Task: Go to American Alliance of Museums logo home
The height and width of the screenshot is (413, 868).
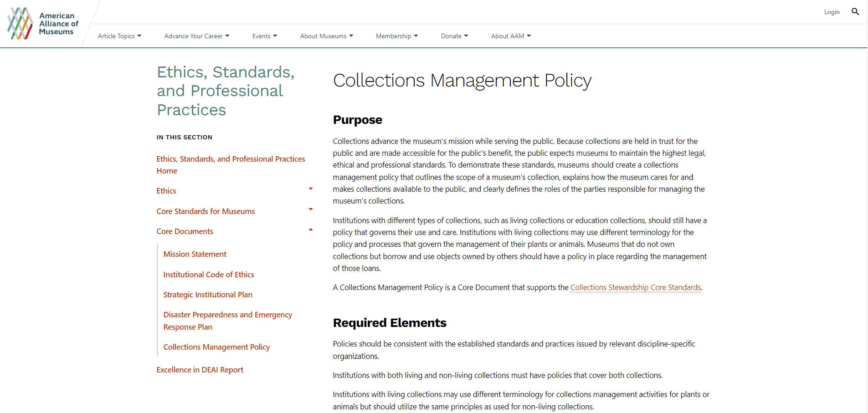Action: point(43,23)
